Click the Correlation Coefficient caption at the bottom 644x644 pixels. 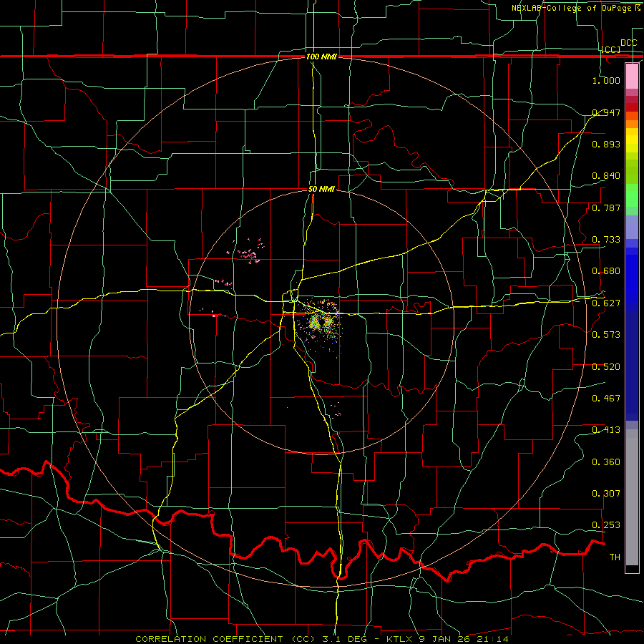tap(321, 639)
